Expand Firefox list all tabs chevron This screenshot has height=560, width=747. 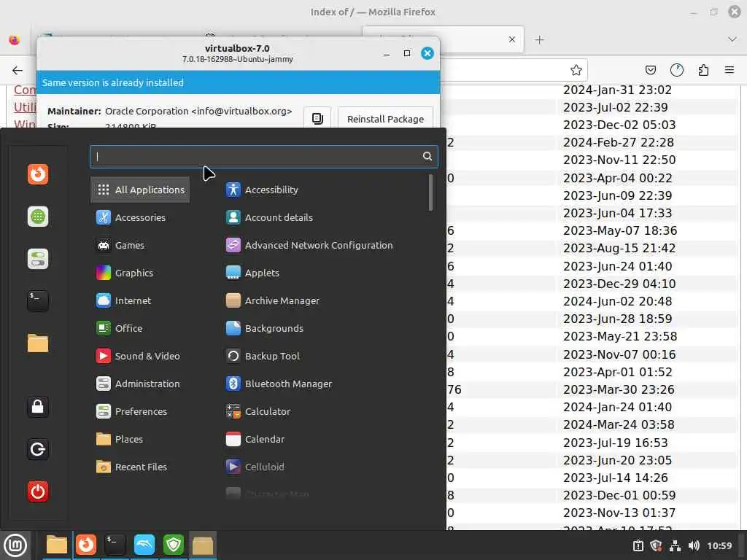tap(732, 39)
